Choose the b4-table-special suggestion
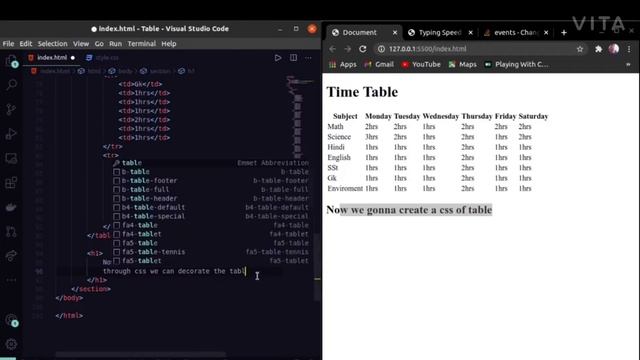640x360 pixels. (x=211, y=216)
